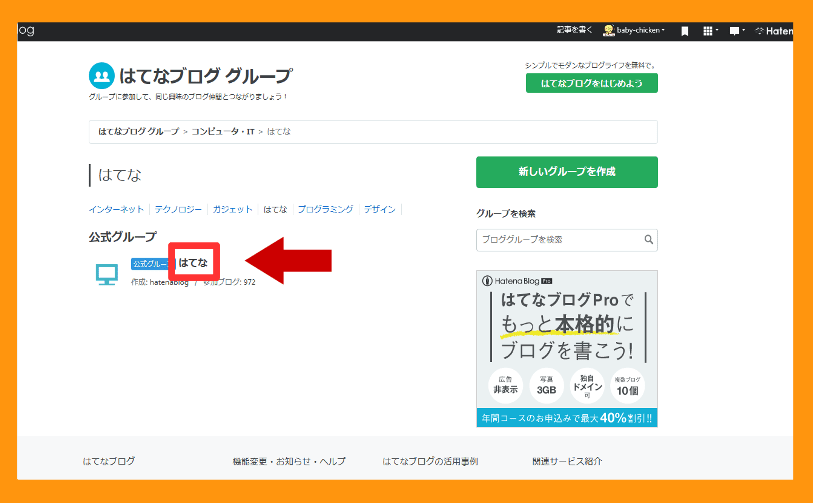Click 記事を書く in the top bar
The height and width of the screenshot is (503, 813).
click(x=574, y=30)
